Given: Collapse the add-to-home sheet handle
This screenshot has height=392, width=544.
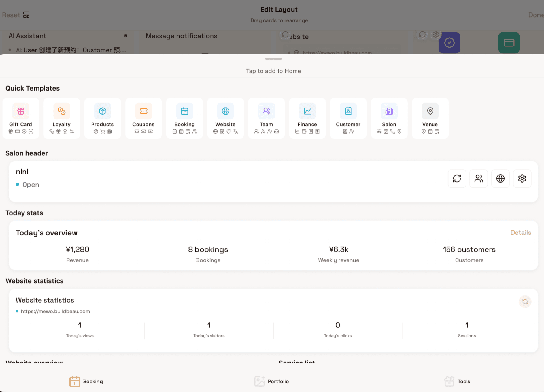Looking at the screenshot, I should pyautogui.click(x=273, y=59).
